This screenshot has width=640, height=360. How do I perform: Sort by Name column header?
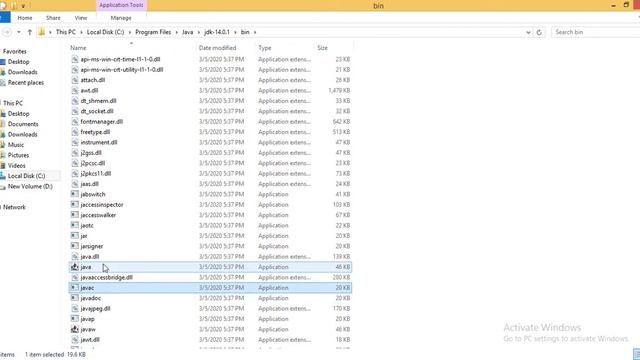[78, 48]
